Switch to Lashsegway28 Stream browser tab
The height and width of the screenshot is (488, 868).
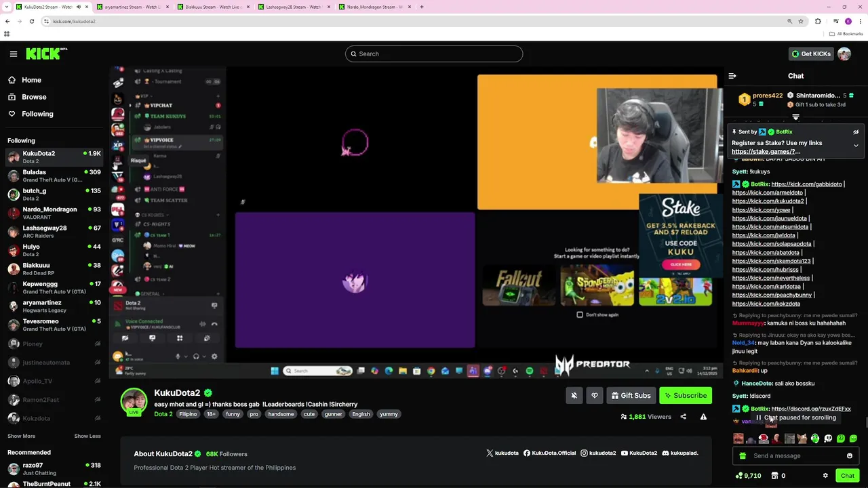pyautogui.click(x=293, y=7)
